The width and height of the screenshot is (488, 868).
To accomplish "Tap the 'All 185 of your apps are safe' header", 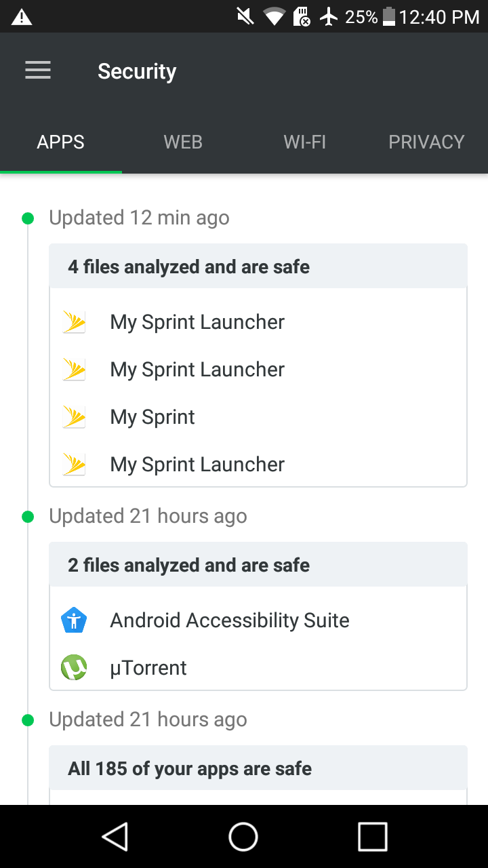I will 258,768.
